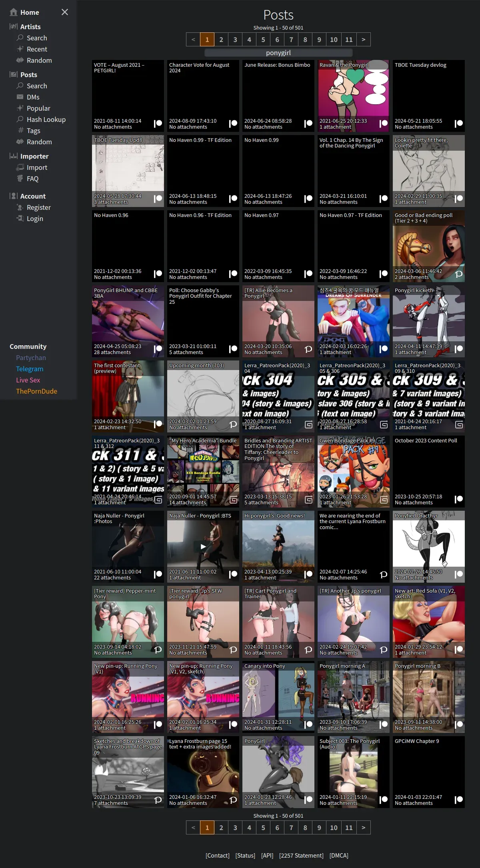Image resolution: width=480 pixels, height=868 pixels.
Task: Open the [Status] footer link
Action: pyautogui.click(x=245, y=856)
